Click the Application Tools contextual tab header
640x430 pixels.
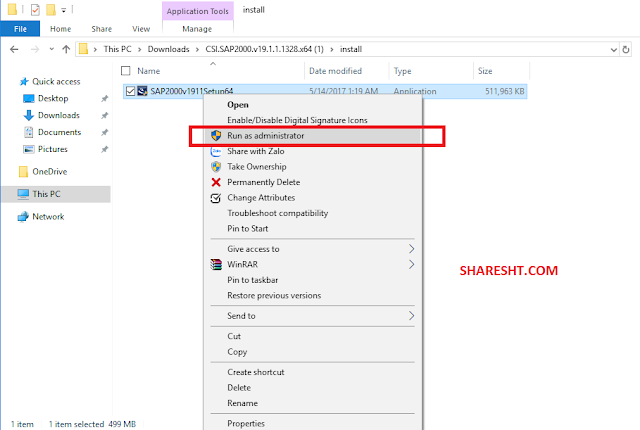click(x=198, y=11)
